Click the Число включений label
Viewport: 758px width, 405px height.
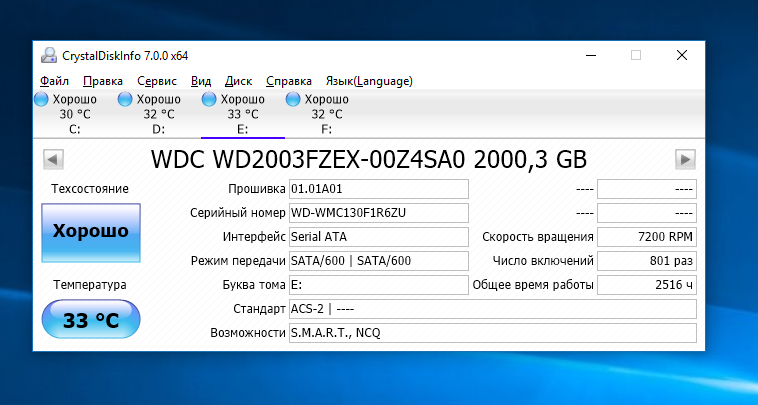click(543, 261)
